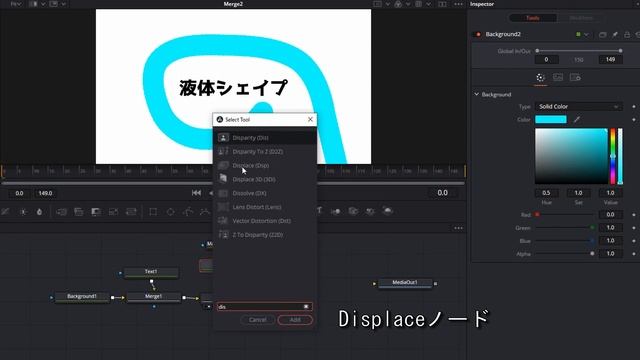Adjust the Alpha slider
The height and width of the screenshot is (360, 640).
(x=565, y=253)
